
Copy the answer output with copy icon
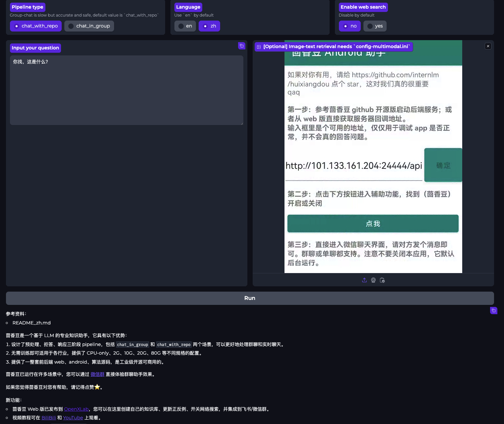(494, 311)
